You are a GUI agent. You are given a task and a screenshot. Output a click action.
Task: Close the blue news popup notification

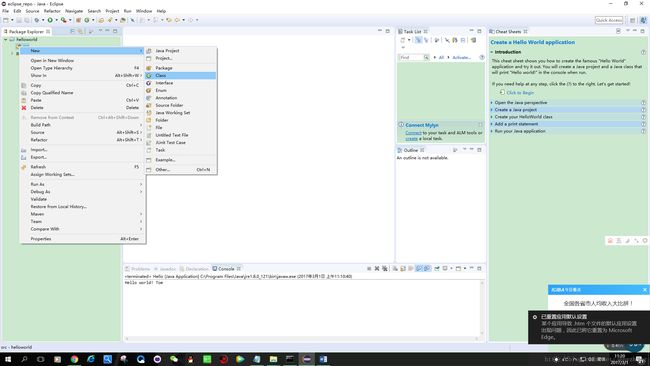tap(645, 290)
